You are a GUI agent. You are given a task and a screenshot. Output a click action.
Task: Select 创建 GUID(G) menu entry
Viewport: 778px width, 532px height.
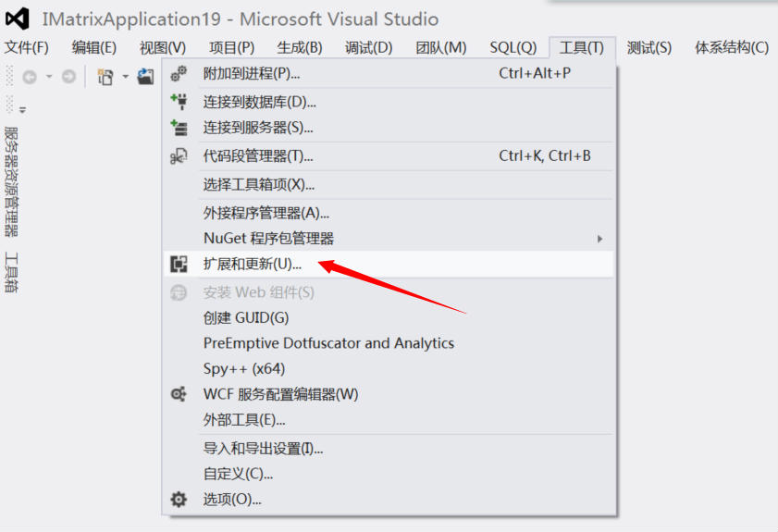click(x=389, y=317)
